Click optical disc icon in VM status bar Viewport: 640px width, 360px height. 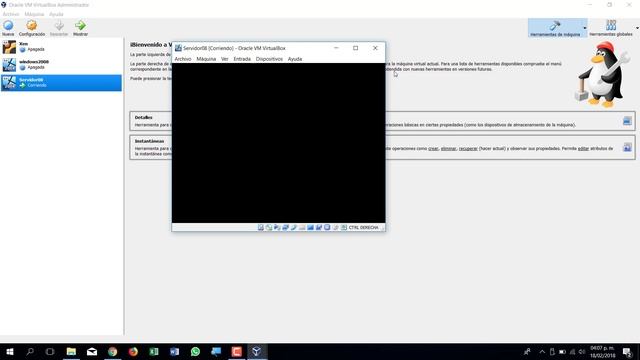269,227
